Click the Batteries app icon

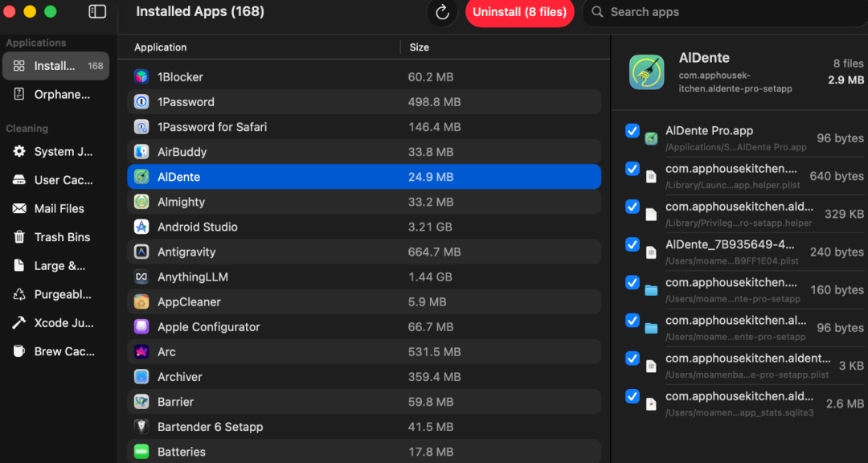pyautogui.click(x=141, y=452)
